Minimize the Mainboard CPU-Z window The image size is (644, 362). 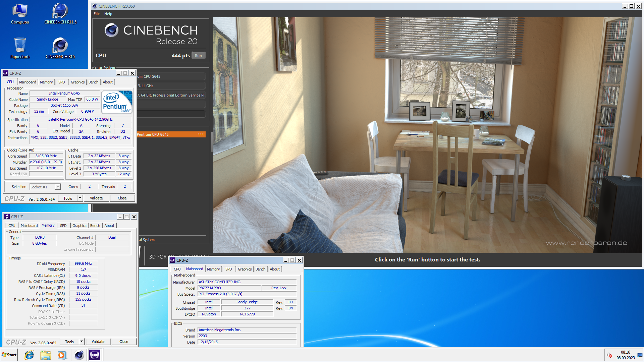pyautogui.click(x=285, y=260)
